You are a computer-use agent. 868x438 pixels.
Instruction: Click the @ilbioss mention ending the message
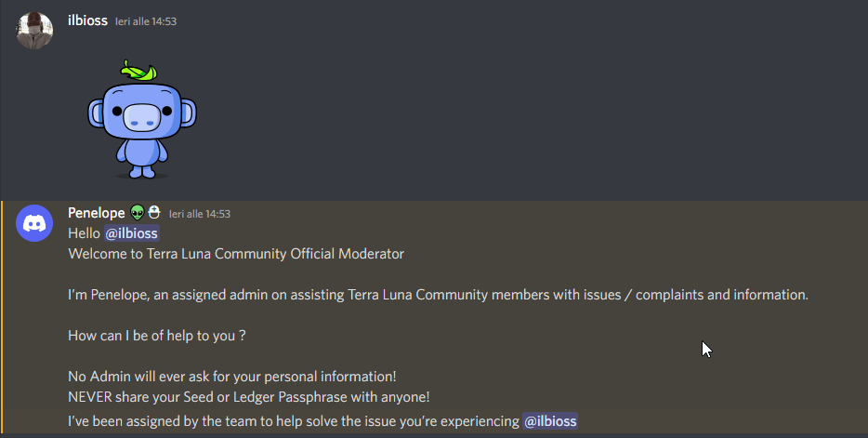click(550, 421)
